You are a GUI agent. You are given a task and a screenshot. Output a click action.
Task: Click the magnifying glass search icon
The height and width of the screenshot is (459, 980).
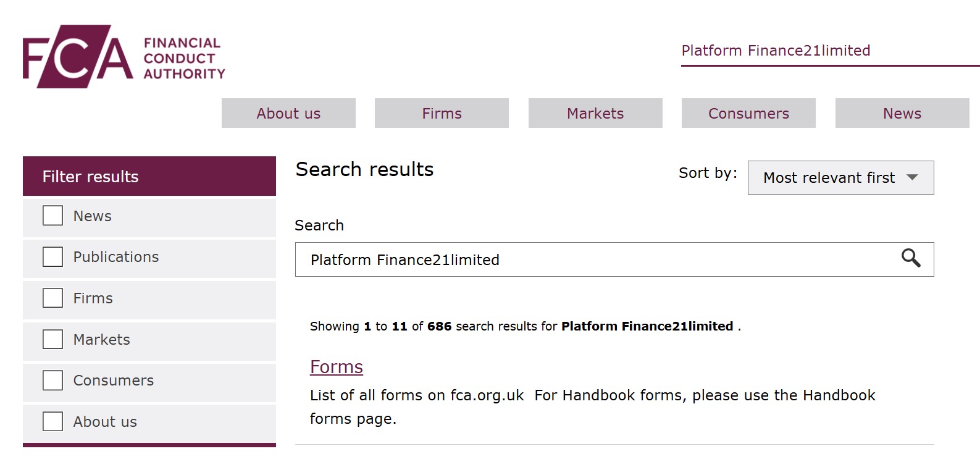pyautogui.click(x=911, y=258)
